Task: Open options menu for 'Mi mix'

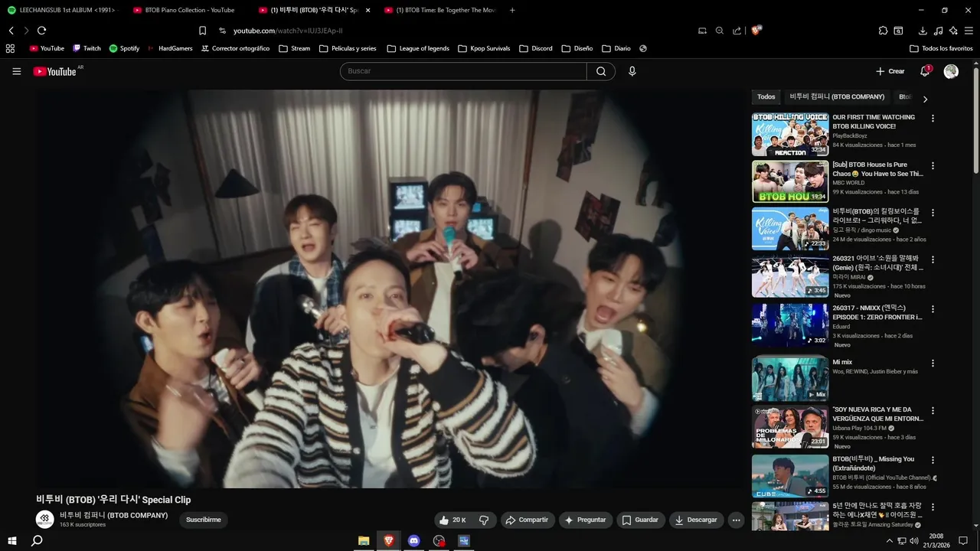Action: [933, 364]
